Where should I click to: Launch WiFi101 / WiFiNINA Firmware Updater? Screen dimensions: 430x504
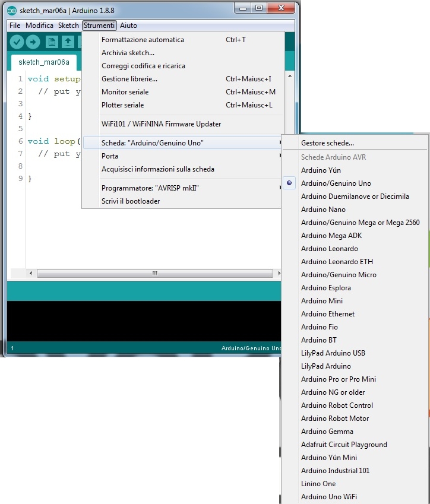182,123
